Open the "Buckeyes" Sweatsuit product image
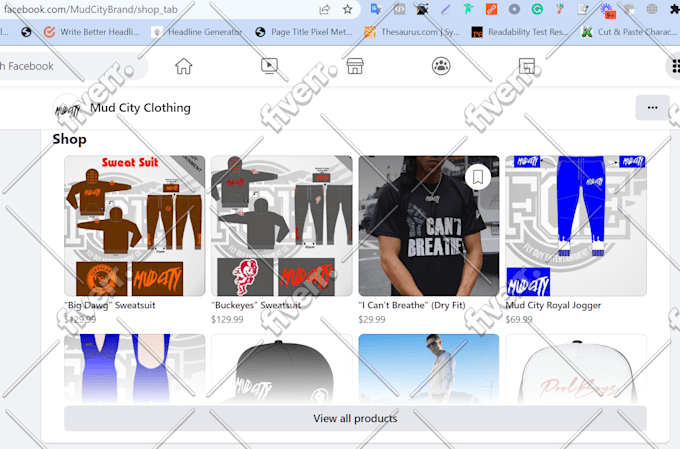Image resolution: width=680 pixels, height=449 pixels. click(x=282, y=226)
